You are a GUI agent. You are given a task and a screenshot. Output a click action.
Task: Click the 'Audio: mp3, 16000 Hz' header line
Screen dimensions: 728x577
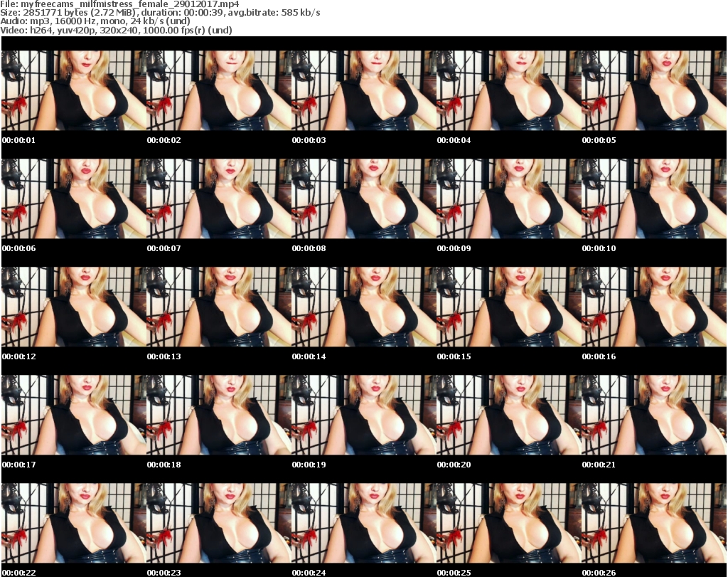95,21
